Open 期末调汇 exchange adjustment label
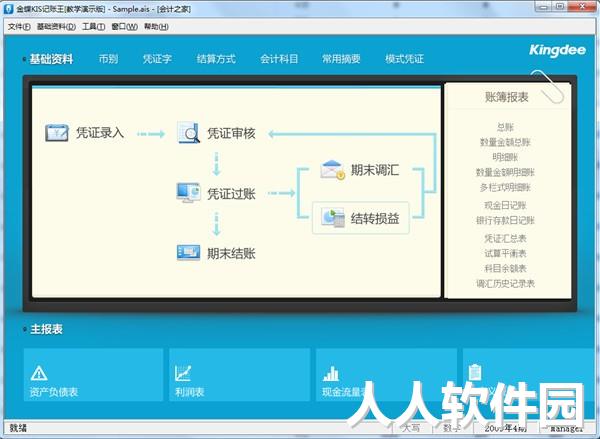Image resolution: width=600 pixels, height=439 pixels. [x=375, y=170]
